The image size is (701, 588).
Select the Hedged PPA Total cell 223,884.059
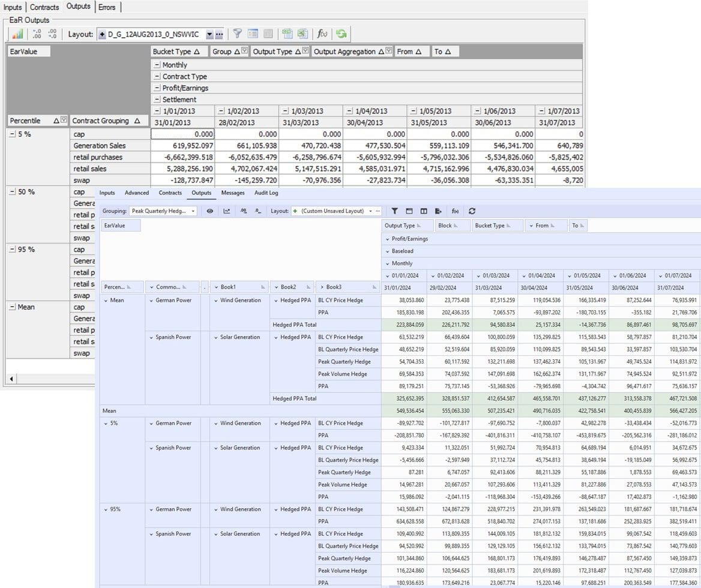coord(404,325)
